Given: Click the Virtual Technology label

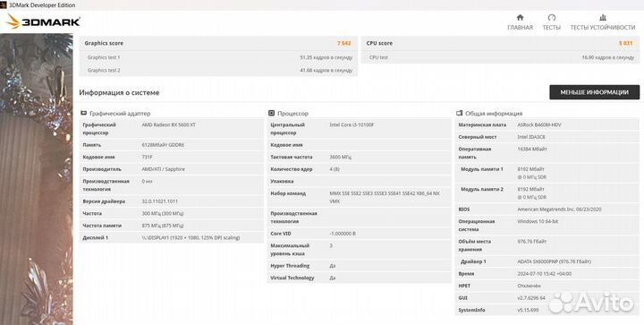Looking at the screenshot, I should pyautogui.click(x=292, y=278).
